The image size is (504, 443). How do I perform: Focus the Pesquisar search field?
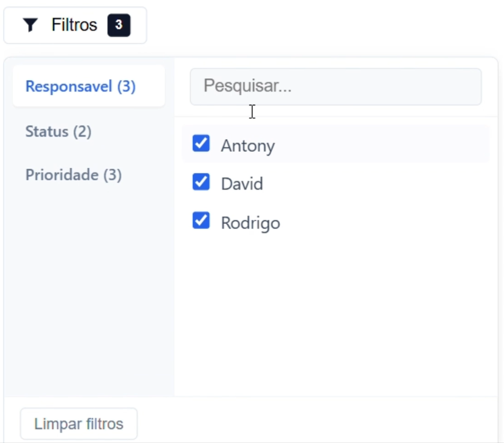pyautogui.click(x=335, y=87)
